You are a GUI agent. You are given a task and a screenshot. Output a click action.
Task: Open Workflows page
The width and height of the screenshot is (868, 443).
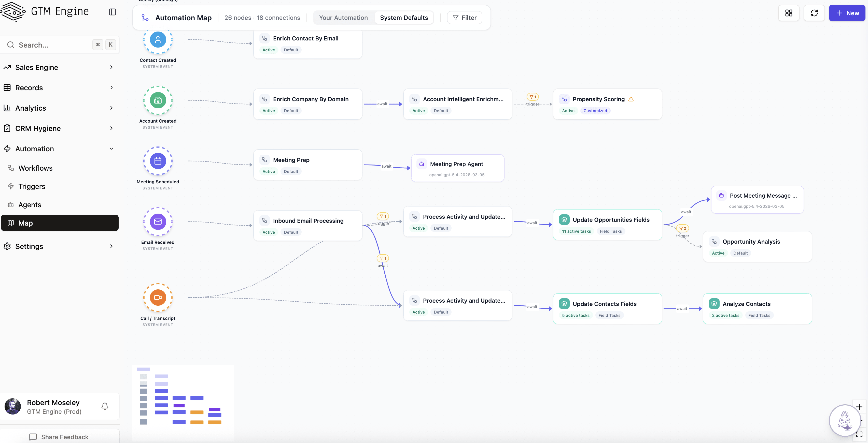pos(60,168)
